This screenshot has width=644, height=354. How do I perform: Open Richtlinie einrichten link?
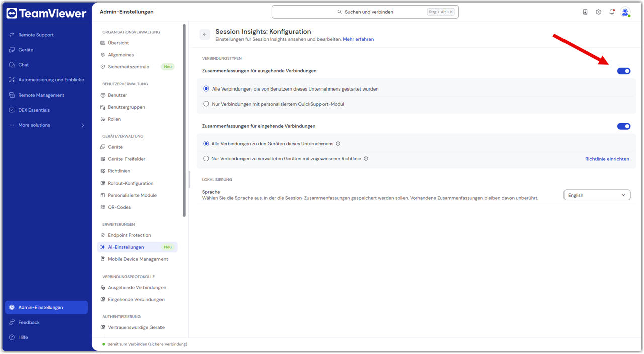click(607, 159)
